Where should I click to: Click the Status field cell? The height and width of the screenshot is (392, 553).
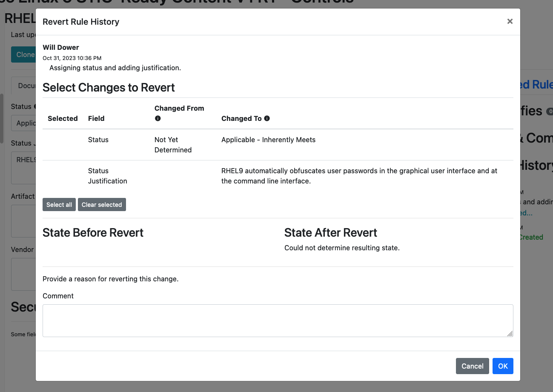click(98, 140)
